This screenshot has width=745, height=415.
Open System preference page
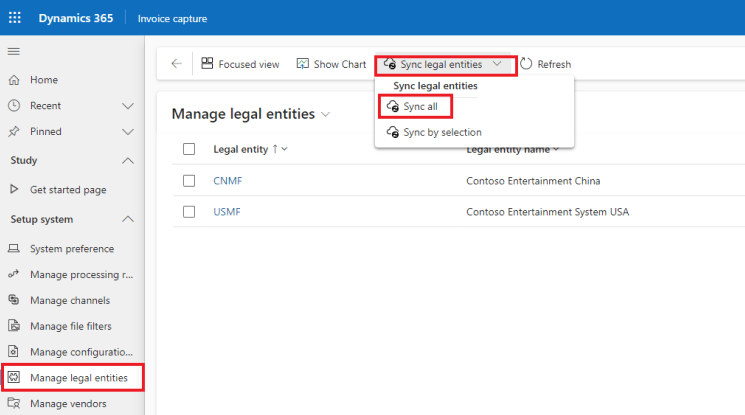point(72,249)
